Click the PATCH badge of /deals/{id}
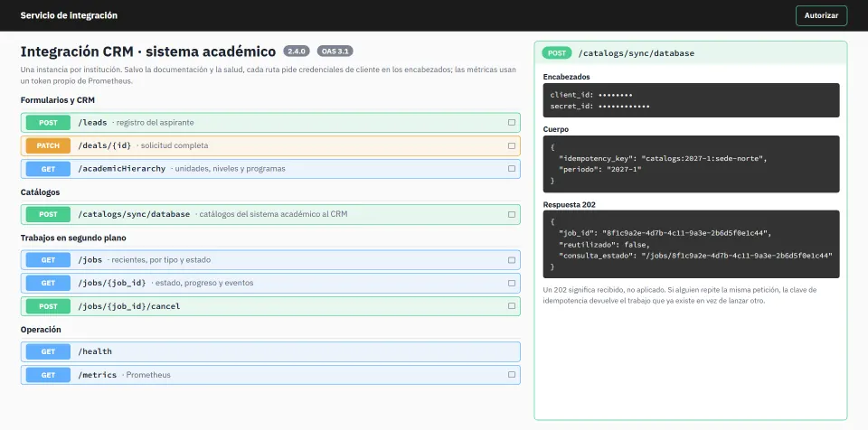Image resolution: width=868 pixels, height=430 pixels. 48,146
